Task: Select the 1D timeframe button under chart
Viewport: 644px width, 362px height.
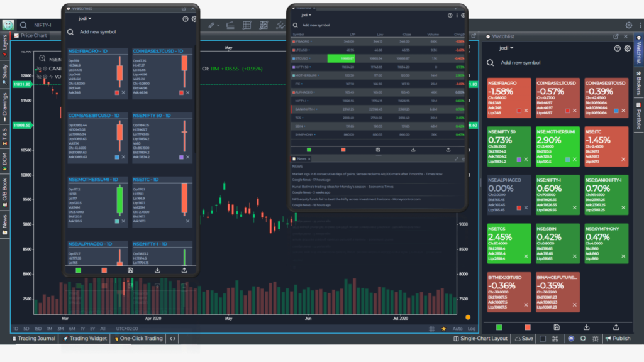Action: (16, 329)
